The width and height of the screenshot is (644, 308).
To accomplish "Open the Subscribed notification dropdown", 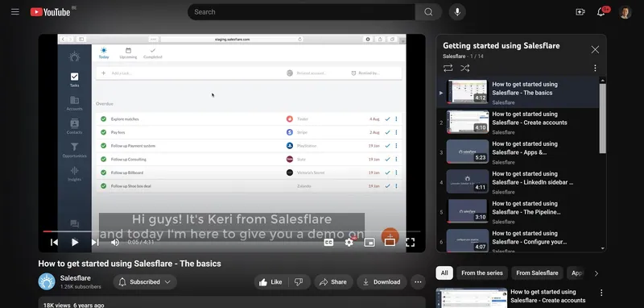I will (x=145, y=282).
